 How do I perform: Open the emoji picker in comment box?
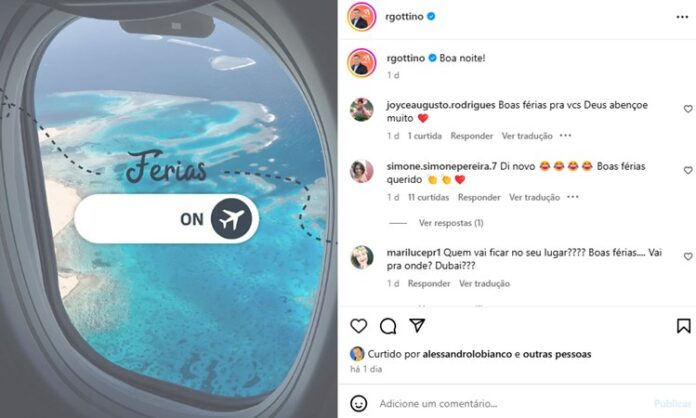pos(359,403)
